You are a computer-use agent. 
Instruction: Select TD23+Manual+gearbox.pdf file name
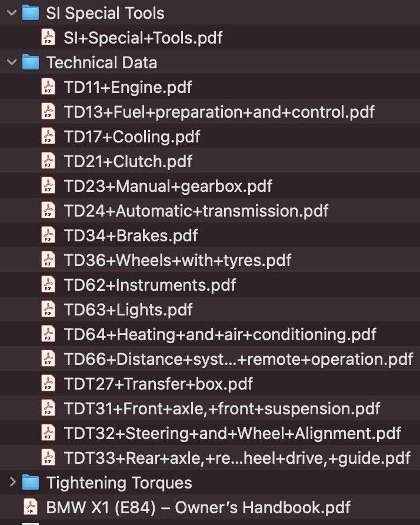(x=168, y=186)
